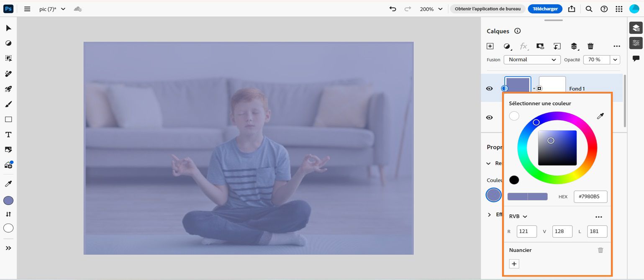The height and width of the screenshot is (280, 644).
Task: Select the Type tool
Action: pos(8,134)
